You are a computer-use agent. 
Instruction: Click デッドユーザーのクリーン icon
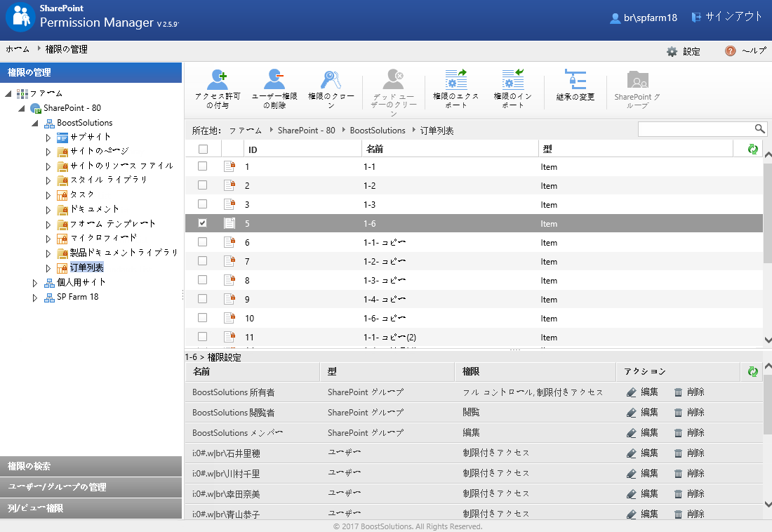(394, 79)
